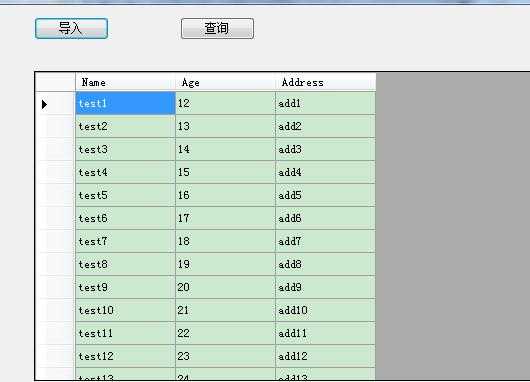The height and width of the screenshot is (382, 530).
Task: Select the add9 address cell
Action: pyautogui.click(x=326, y=287)
